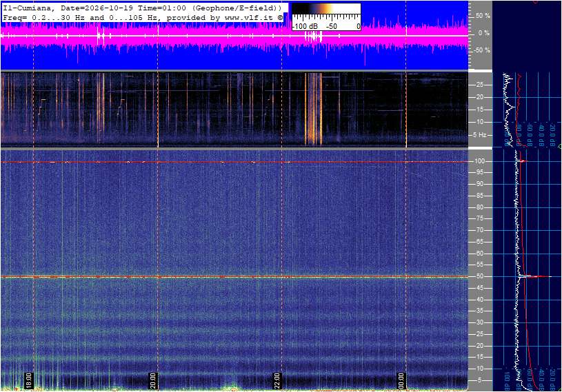562x392 pixels.
Task: Click the '5 Hz' label on geophone axis
Action: 480,135
